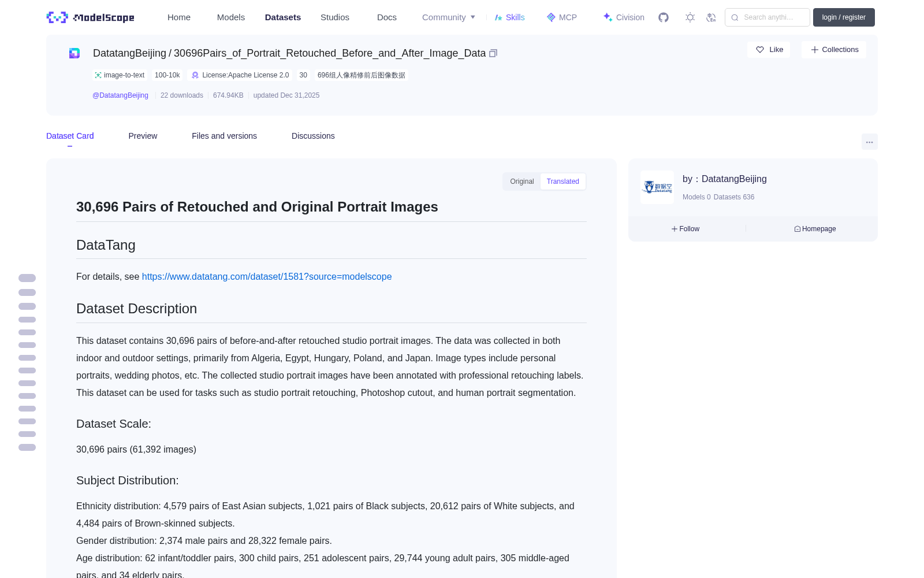Expand the Community dropdown menu
Image resolution: width=924 pixels, height=578 pixels.
[449, 17]
